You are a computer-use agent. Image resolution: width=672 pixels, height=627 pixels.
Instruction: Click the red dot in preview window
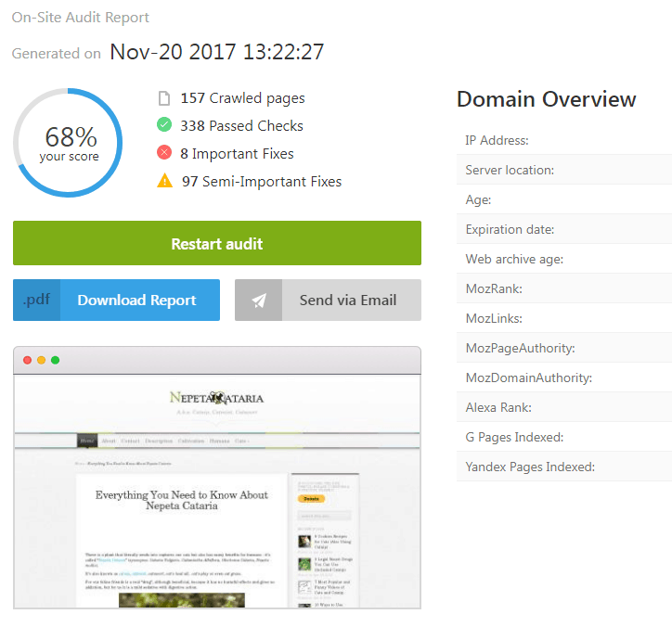click(x=28, y=360)
